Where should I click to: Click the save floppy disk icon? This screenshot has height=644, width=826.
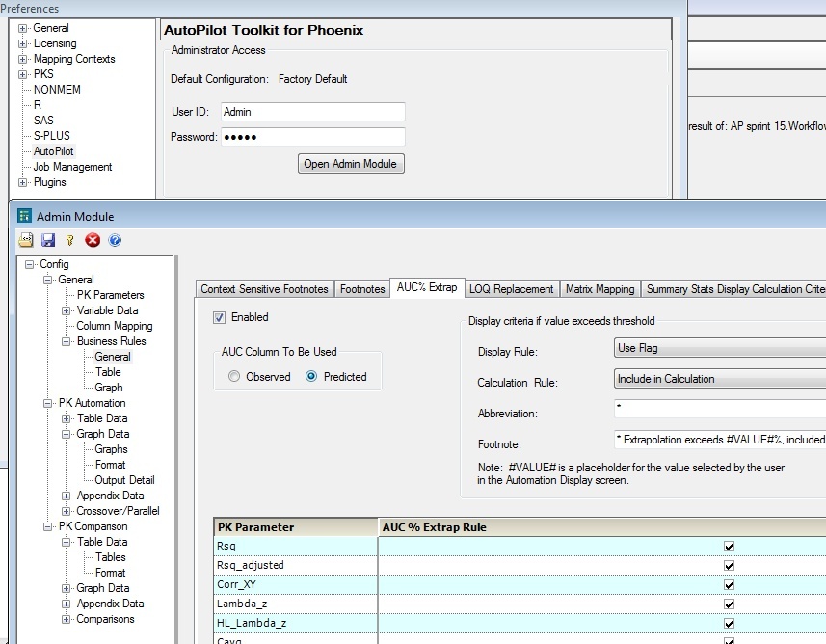48,240
